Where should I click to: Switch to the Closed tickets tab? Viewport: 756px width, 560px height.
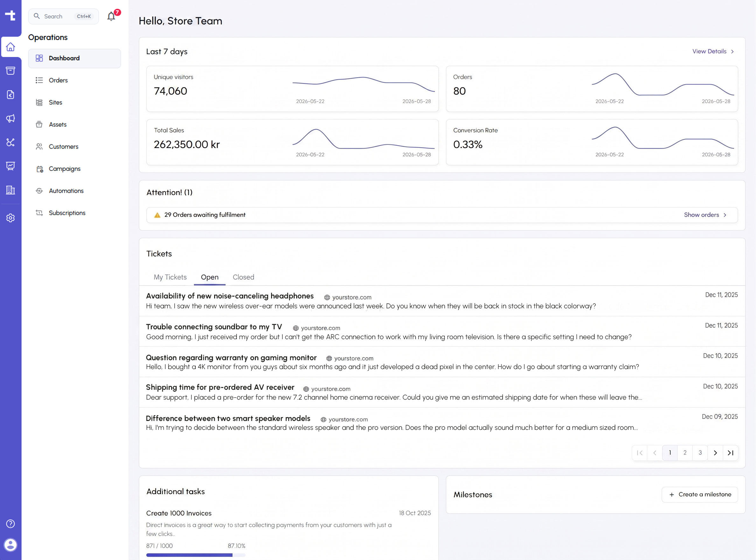pyautogui.click(x=243, y=277)
